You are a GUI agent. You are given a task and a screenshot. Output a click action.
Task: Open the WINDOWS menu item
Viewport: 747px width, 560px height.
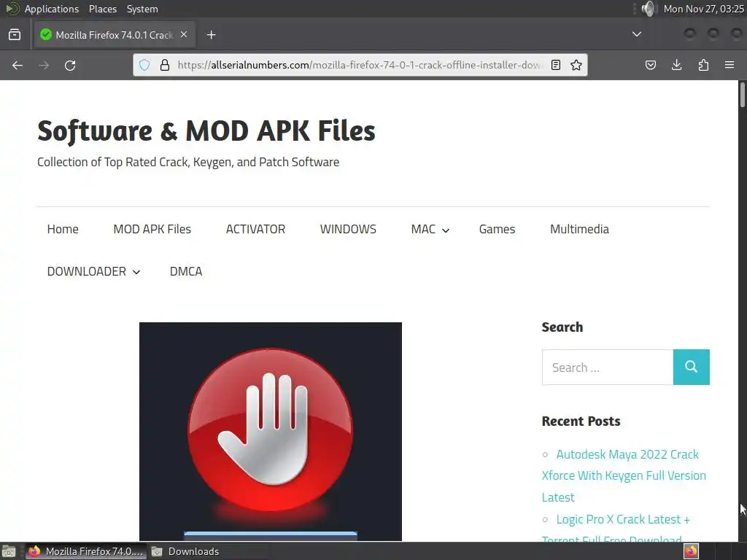coord(348,229)
